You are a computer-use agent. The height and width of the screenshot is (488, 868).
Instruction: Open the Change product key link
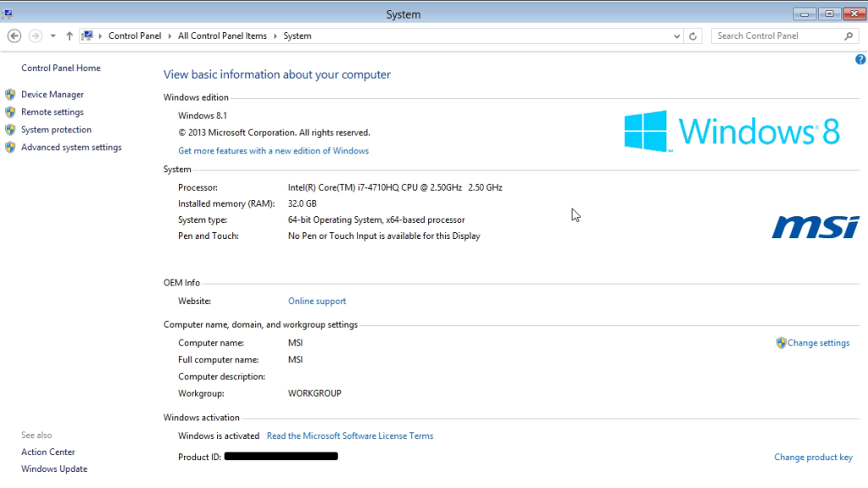coord(813,457)
